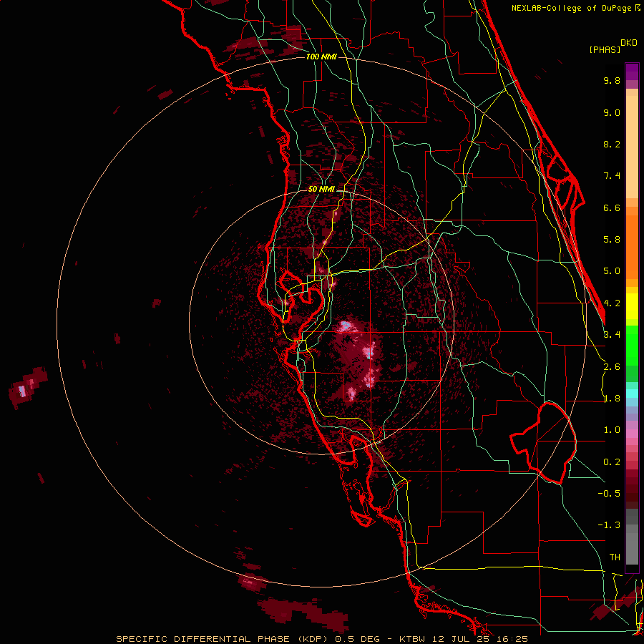Click the DKD product label above the legend
This screenshot has width=644, height=644.
[628, 43]
